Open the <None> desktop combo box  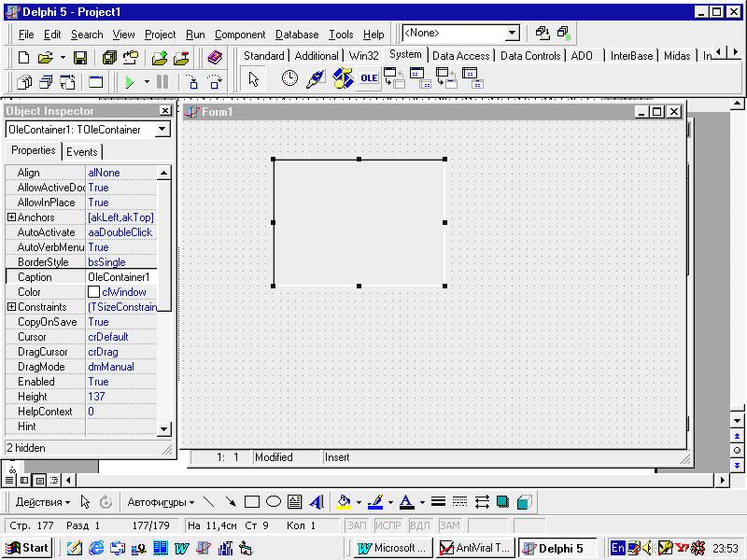(512, 33)
